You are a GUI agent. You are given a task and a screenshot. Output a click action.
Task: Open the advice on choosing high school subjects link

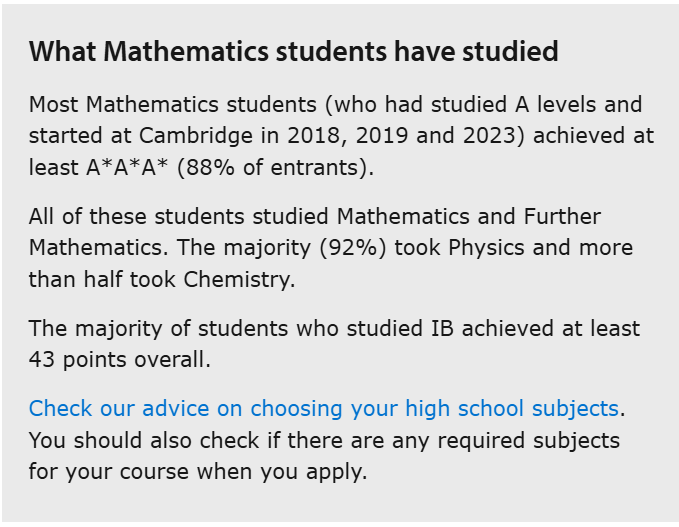pyautogui.click(x=324, y=408)
